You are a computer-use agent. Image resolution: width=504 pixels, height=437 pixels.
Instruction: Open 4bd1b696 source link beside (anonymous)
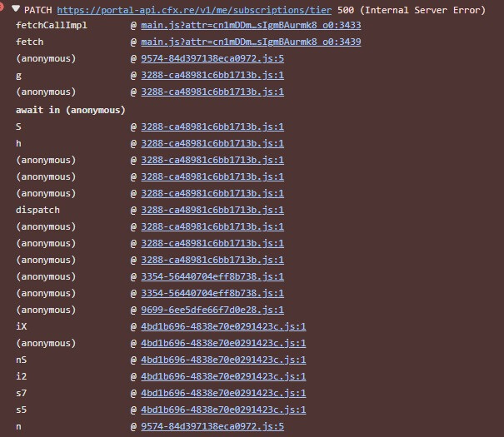pyautogui.click(x=223, y=343)
